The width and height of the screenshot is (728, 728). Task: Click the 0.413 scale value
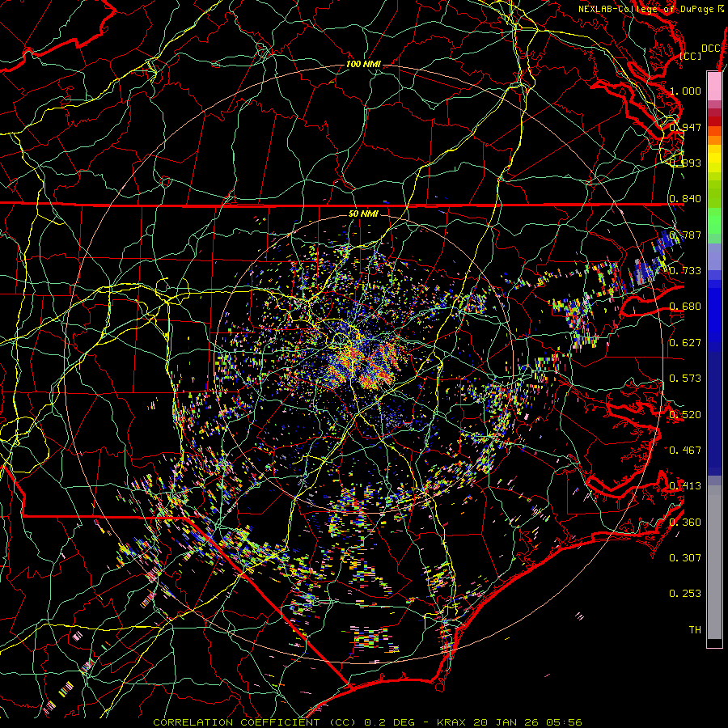click(x=685, y=485)
